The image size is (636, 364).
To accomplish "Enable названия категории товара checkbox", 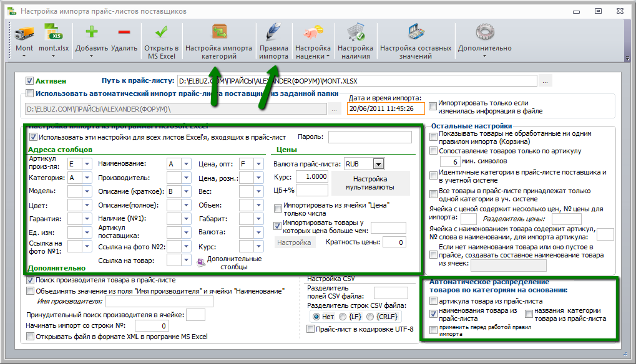I will click(529, 314).
